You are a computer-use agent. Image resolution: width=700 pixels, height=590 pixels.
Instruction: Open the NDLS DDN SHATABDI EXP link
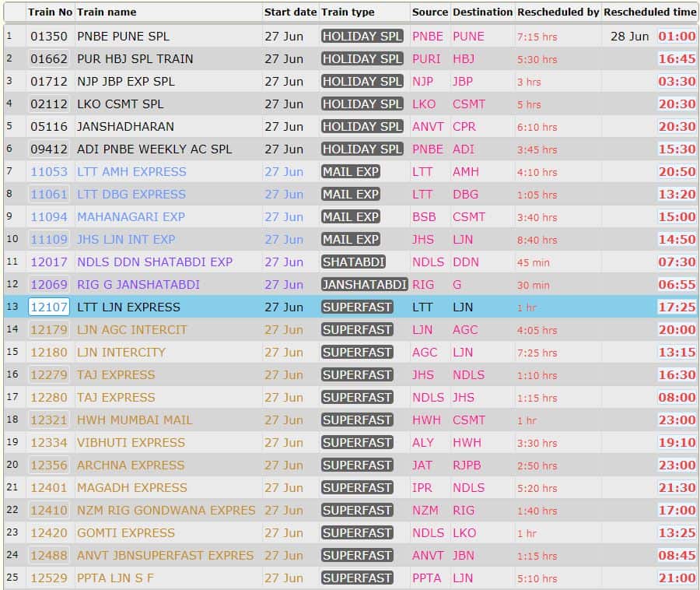coord(154,262)
